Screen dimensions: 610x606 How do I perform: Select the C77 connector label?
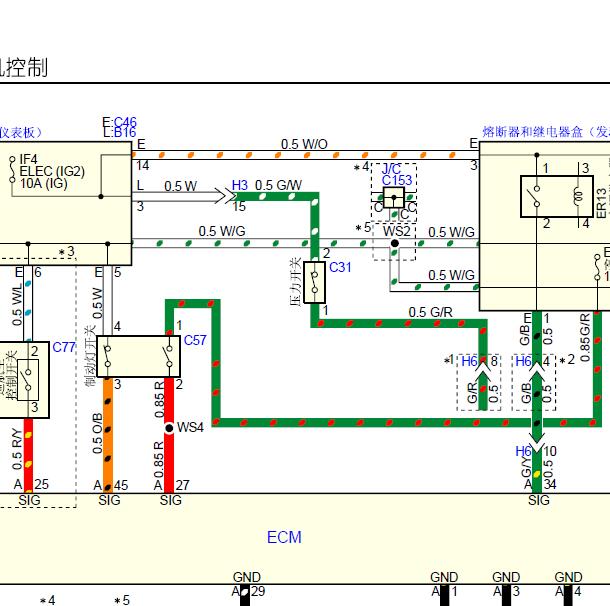pyautogui.click(x=64, y=347)
